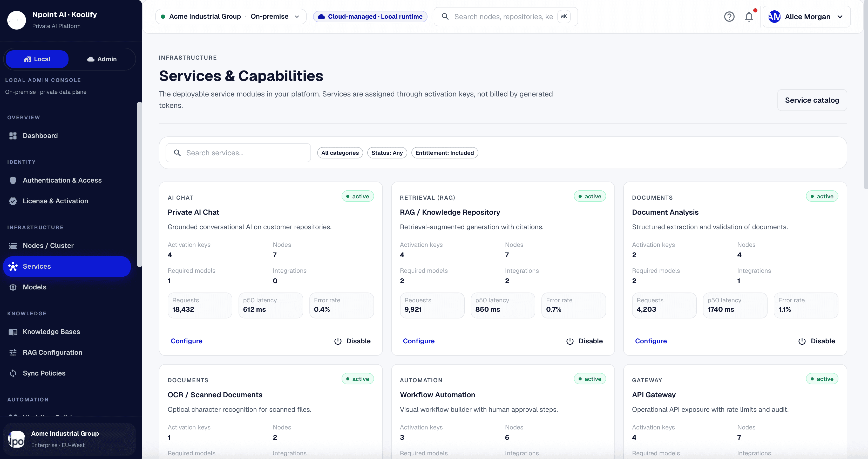This screenshot has height=459, width=868.
Task: Click the ⌘K shortcut hint
Action: pyautogui.click(x=564, y=17)
